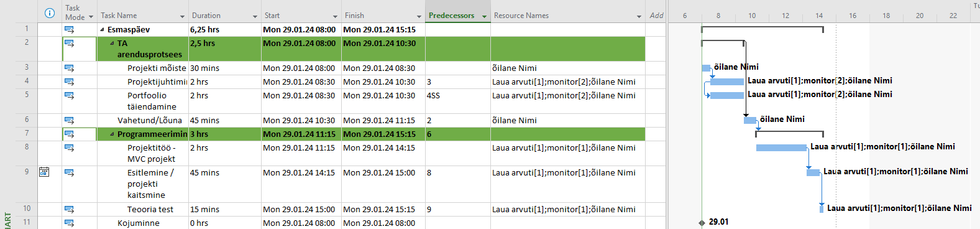This screenshot has width=980, height=229.
Task: Select the Kojuminne task name cell
Action: point(143,223)
